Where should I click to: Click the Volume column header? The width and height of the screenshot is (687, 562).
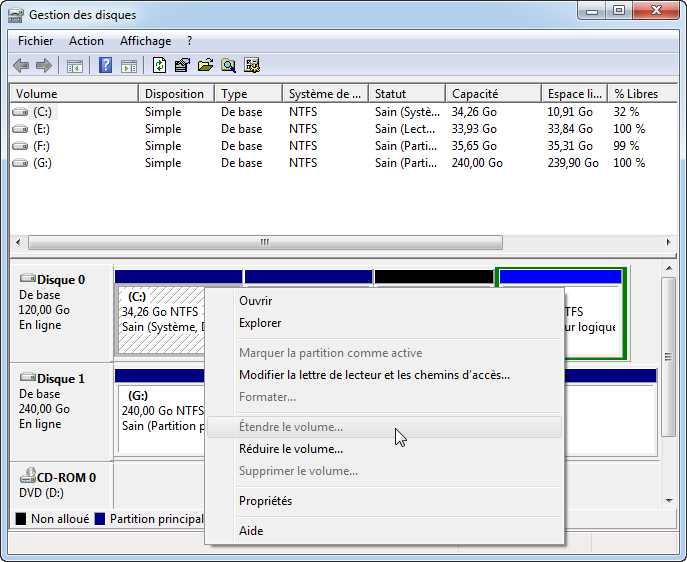(x=37, y=94)
